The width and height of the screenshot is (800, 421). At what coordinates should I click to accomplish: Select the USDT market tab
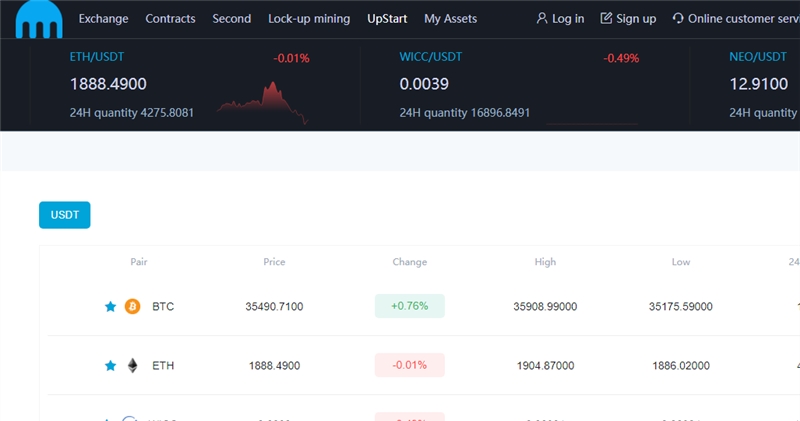[64, 214]
